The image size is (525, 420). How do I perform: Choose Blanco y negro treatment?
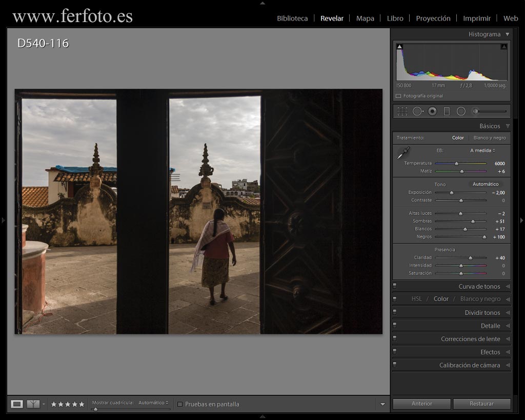(x=490, y=137)
